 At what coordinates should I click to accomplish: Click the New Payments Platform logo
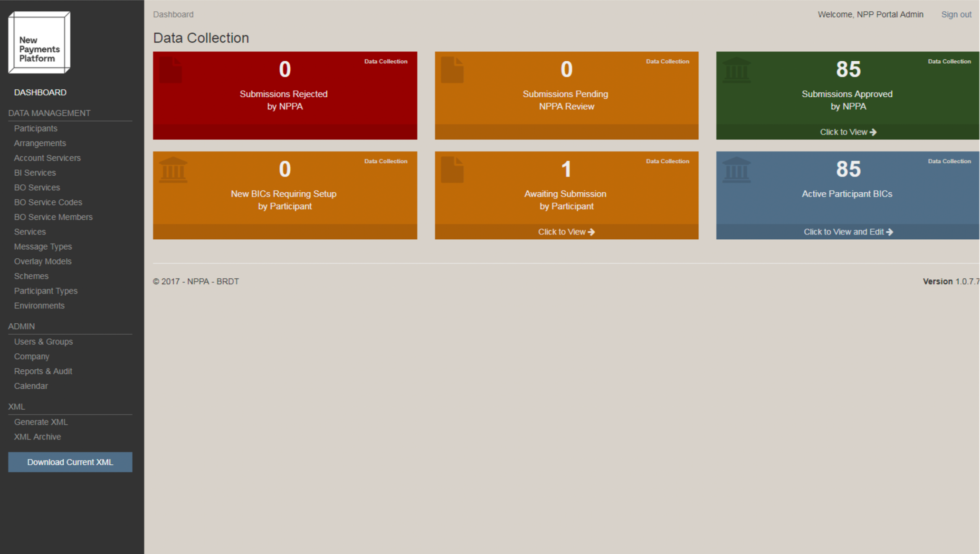coord(39,43)
